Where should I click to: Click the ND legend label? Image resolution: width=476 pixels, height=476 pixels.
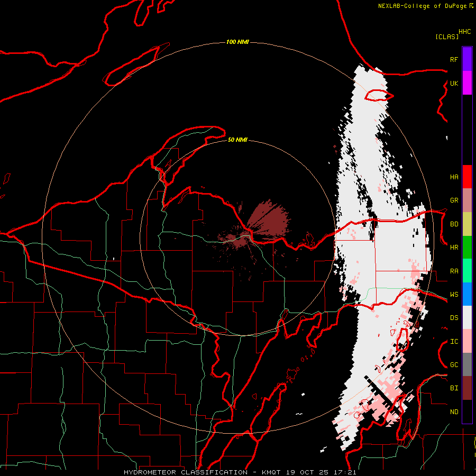click(x=454, y=412)
